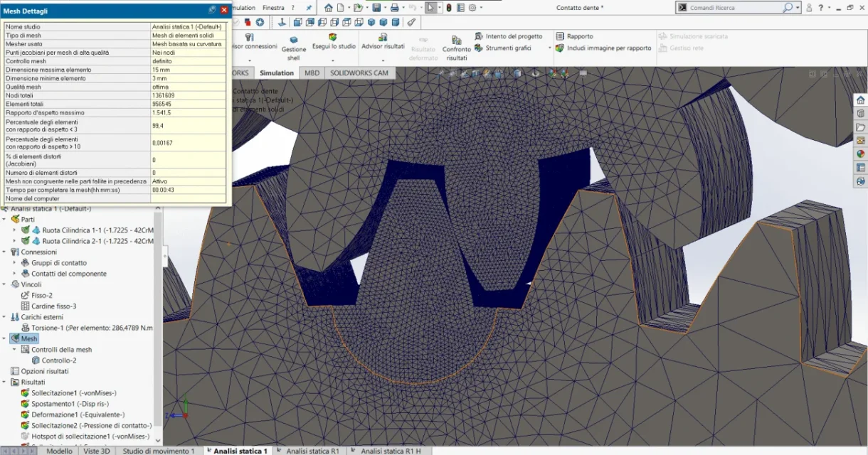Toggle the menu bar pushpin
The width and height of the screenshot is (868, 455).
[309, 8]
